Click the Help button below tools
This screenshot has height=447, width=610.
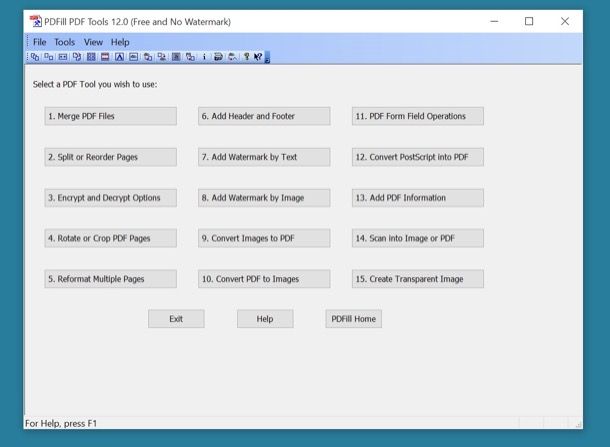click(265, 319)
